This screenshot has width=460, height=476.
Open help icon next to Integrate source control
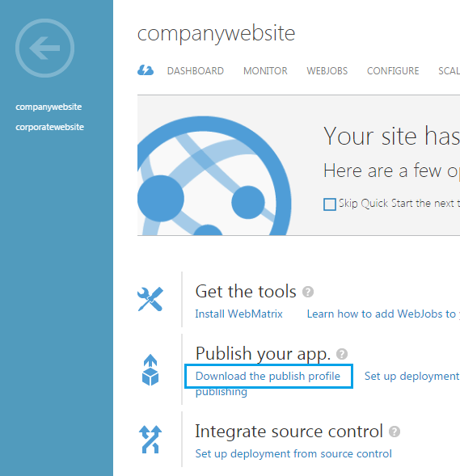(x=395, y=432)
